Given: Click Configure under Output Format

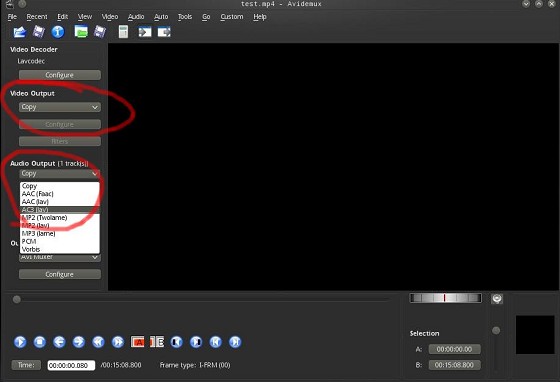Looking at the screenshot, I should tap(60, 274).
